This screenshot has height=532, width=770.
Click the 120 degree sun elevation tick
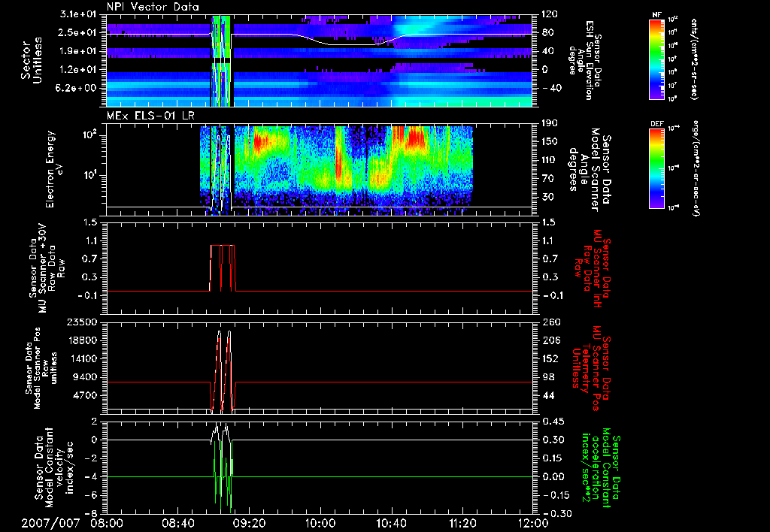coord(550,14)
